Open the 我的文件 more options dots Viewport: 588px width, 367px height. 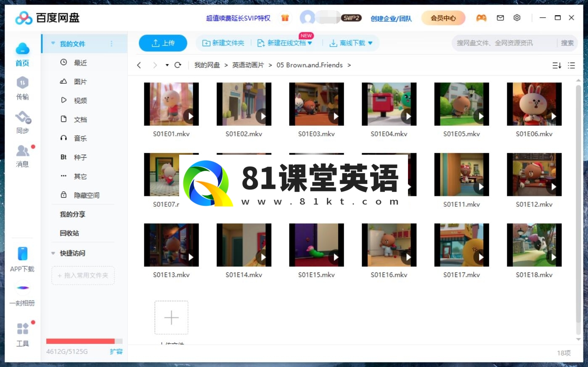111,44
